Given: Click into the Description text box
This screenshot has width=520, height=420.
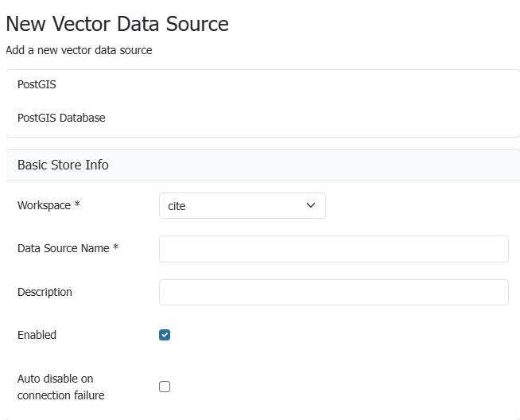Looking at the screenshot, I should tap(333, 292).
